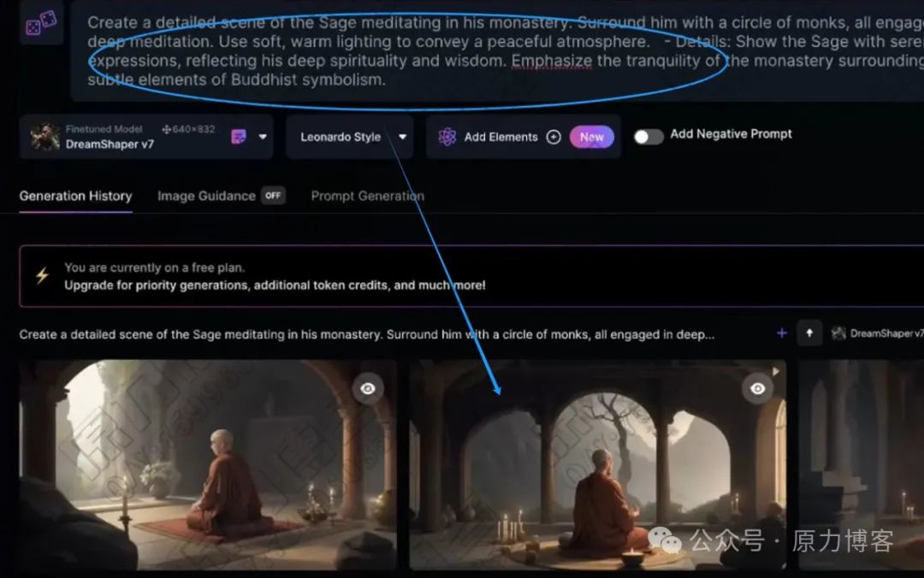This screenshot has height=578, width=924.
Task: Open the Prompt Generation tab
Action: pos(368,196)
